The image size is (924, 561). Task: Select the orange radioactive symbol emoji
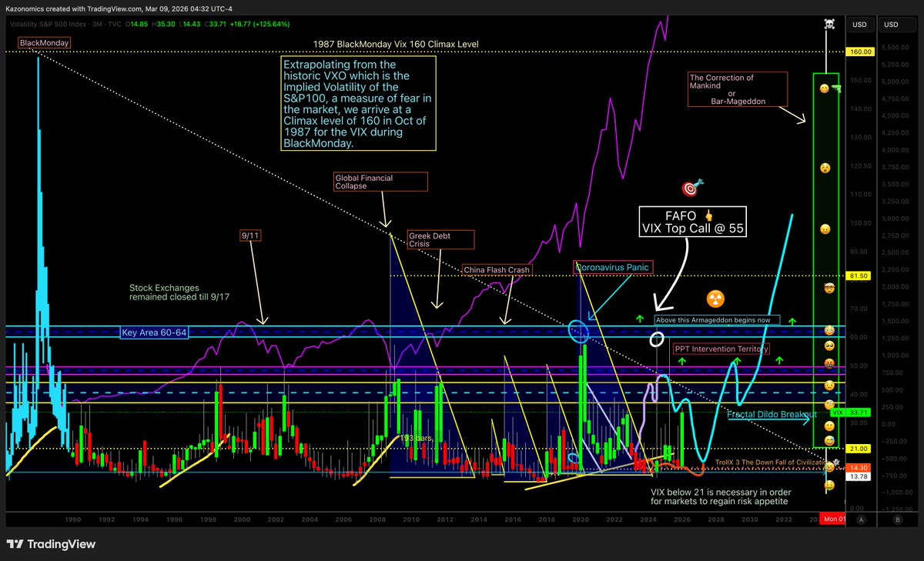point(715,299)
